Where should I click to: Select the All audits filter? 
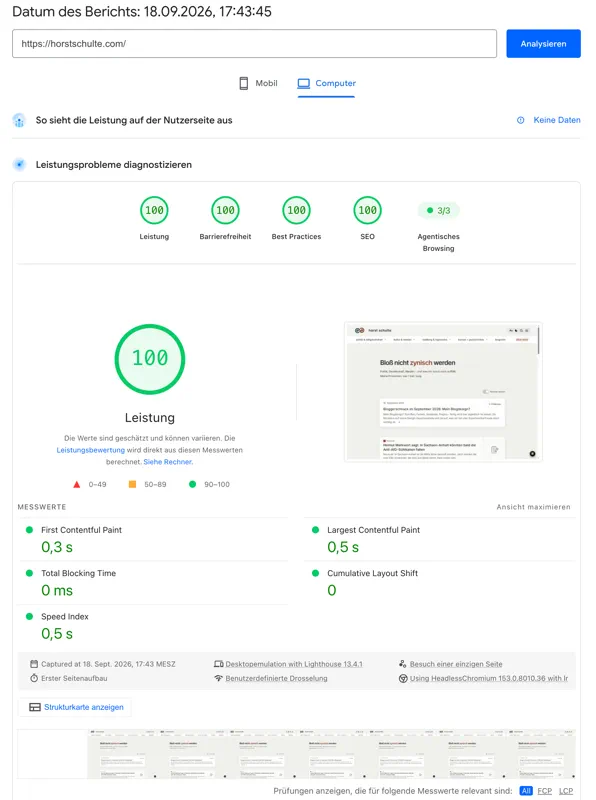(x=526, y=791)
